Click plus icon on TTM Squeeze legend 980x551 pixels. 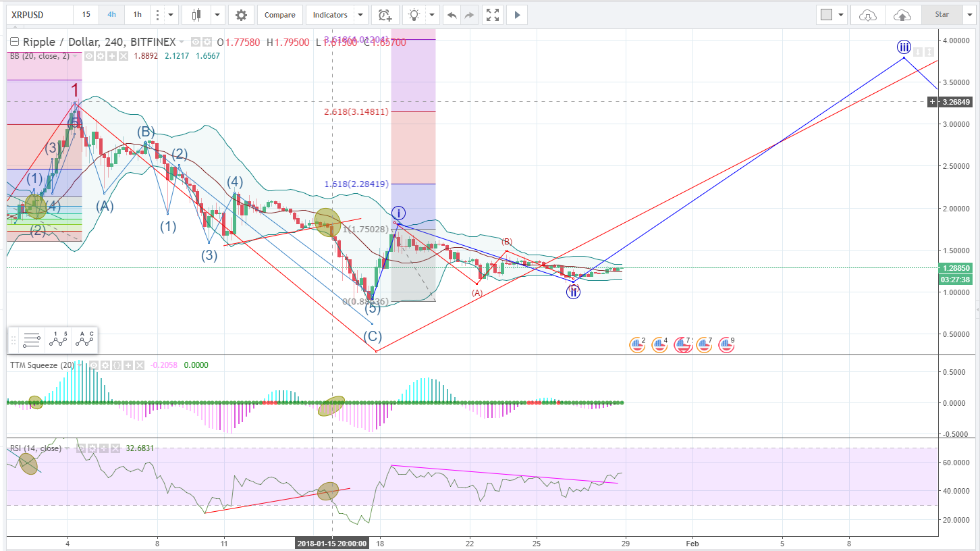(x=128, y=365)
